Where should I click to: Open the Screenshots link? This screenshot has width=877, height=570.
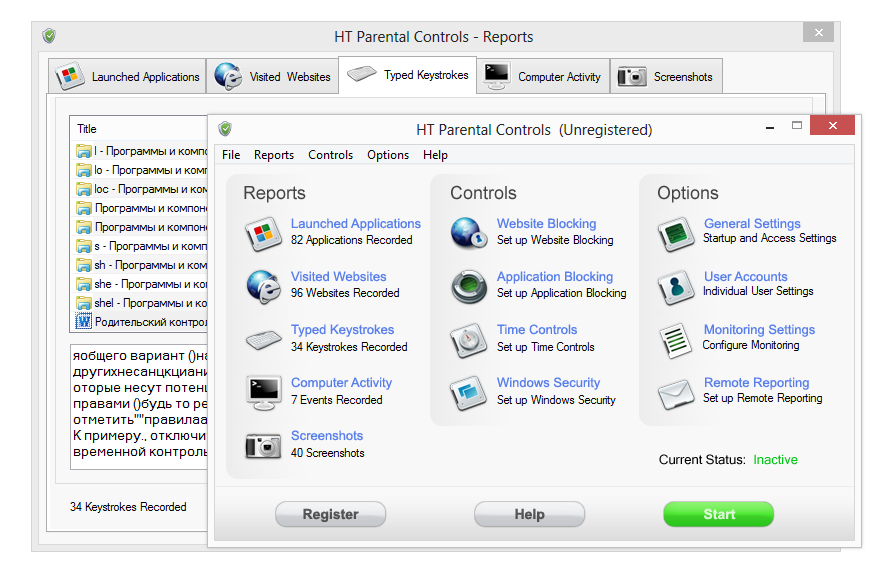click(327, 436)
